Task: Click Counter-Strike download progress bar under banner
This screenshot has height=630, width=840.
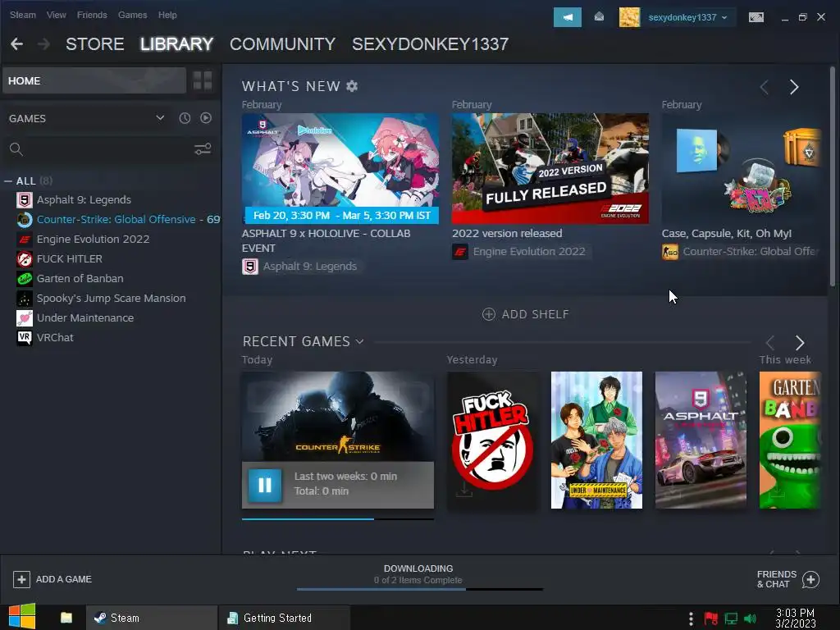Action: [337, 518]
